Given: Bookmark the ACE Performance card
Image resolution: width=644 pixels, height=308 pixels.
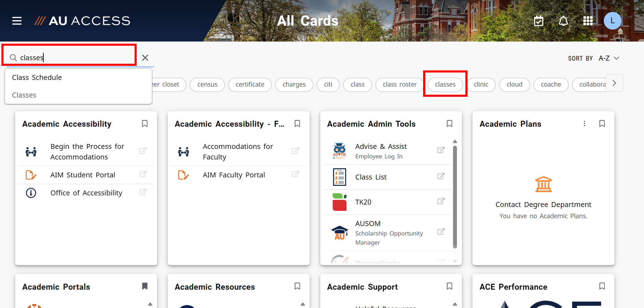Looking at the screenshot, I should pyautogui.click(x=602, y=286).
